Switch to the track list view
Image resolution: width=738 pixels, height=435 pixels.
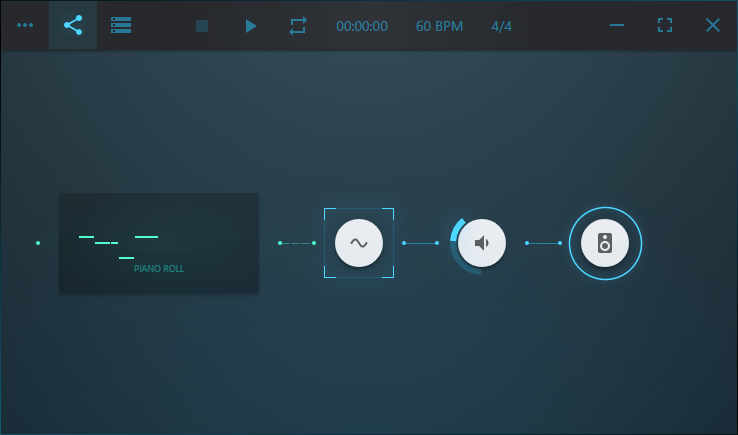point(121,25)
